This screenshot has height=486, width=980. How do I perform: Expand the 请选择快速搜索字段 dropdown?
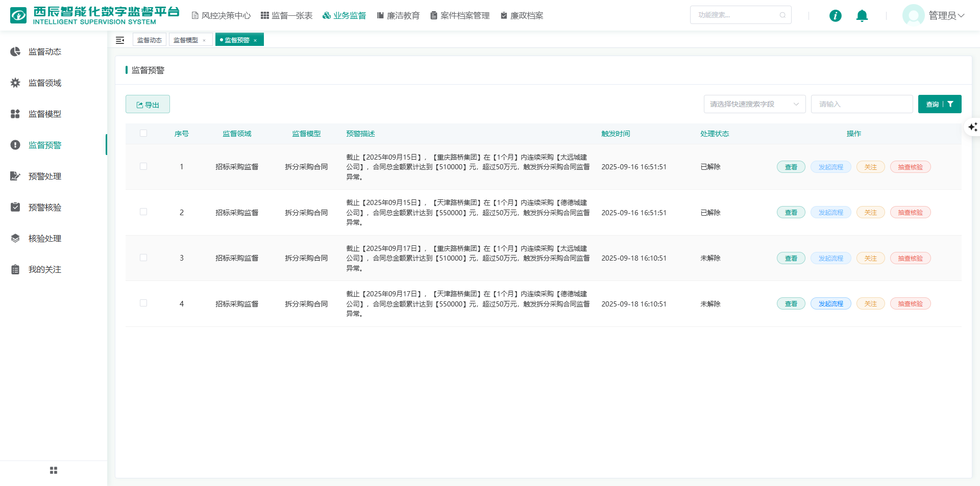(x=754, y=104)
